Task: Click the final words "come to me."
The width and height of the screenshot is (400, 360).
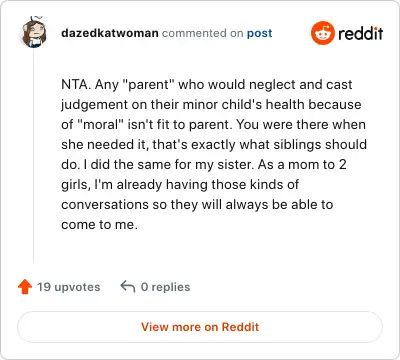Action: pyautogui.click(x=99, y=225)
